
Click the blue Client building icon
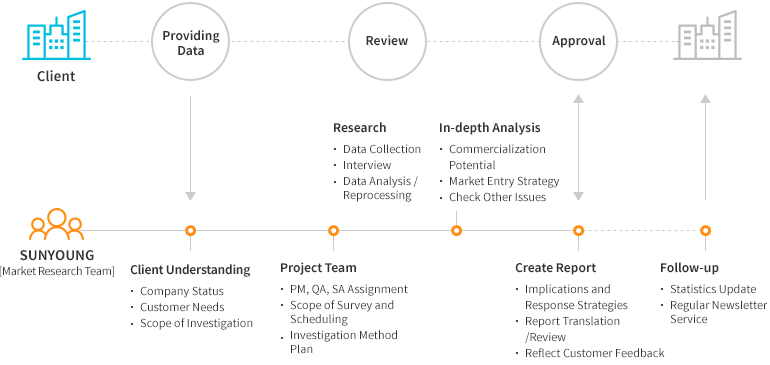point(56,35)
